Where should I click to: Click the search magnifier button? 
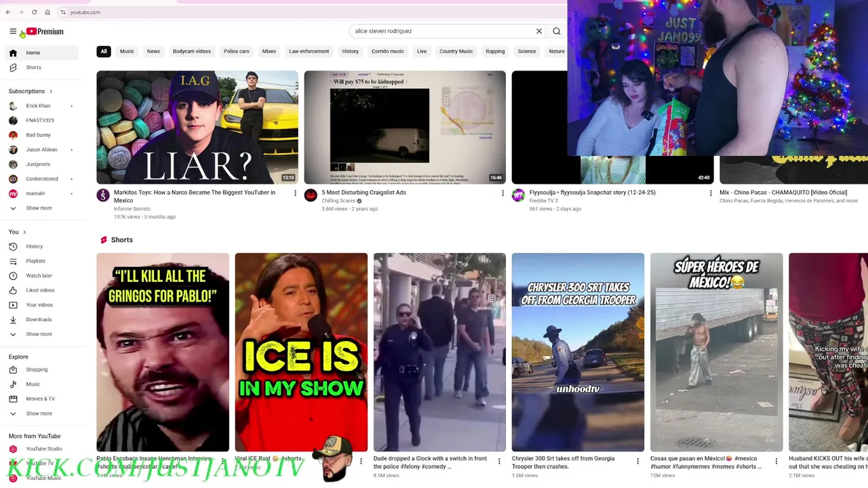click(557, 31)
